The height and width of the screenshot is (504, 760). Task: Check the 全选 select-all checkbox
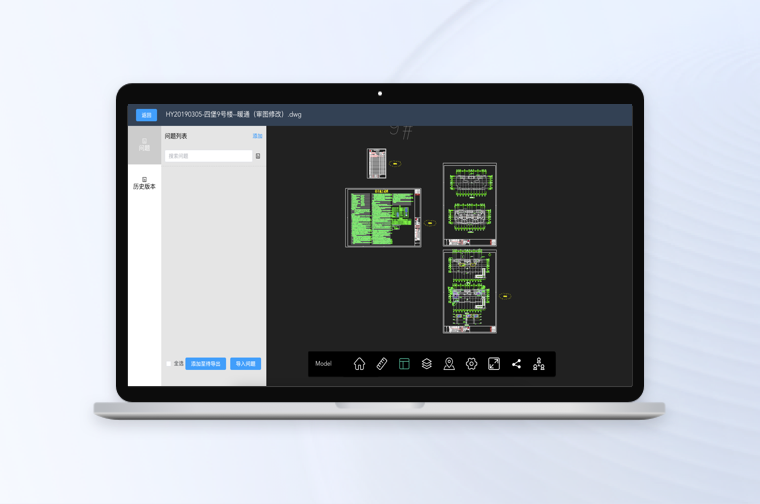pyautogui.click(x=169, y=364)
